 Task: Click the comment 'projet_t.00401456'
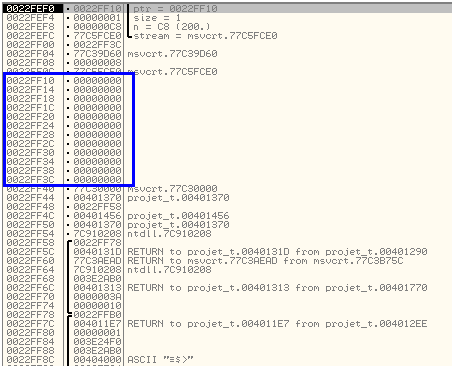(178, 215)
